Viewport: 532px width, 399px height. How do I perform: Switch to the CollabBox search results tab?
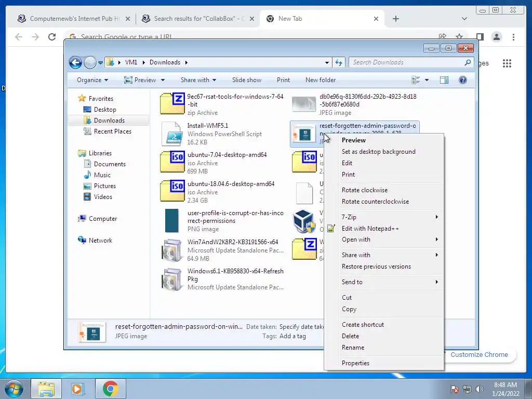coord(198,19)
